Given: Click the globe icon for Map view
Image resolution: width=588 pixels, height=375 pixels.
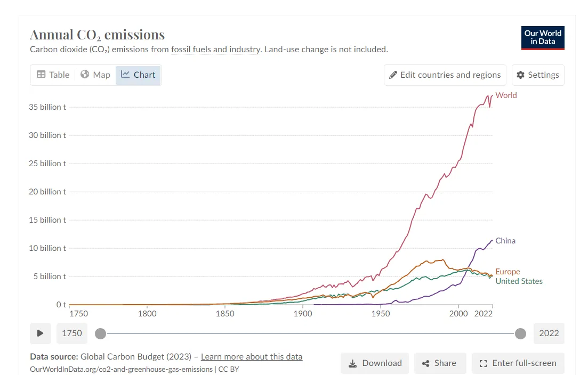Looking at the screenshot, I should click(x=85, y=75).
